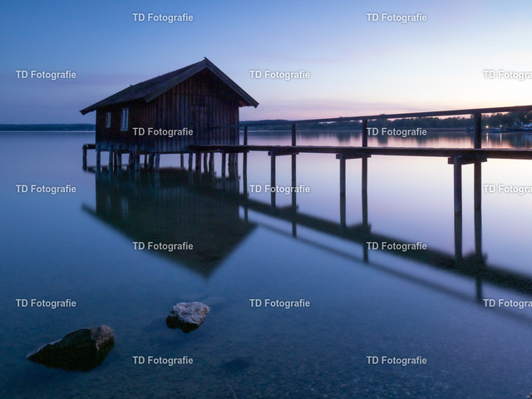Image resolution: width=532 pixels, height=399 pixels.
Task: Click the distant treeline left of the boathouse
Action: [42, 127]
